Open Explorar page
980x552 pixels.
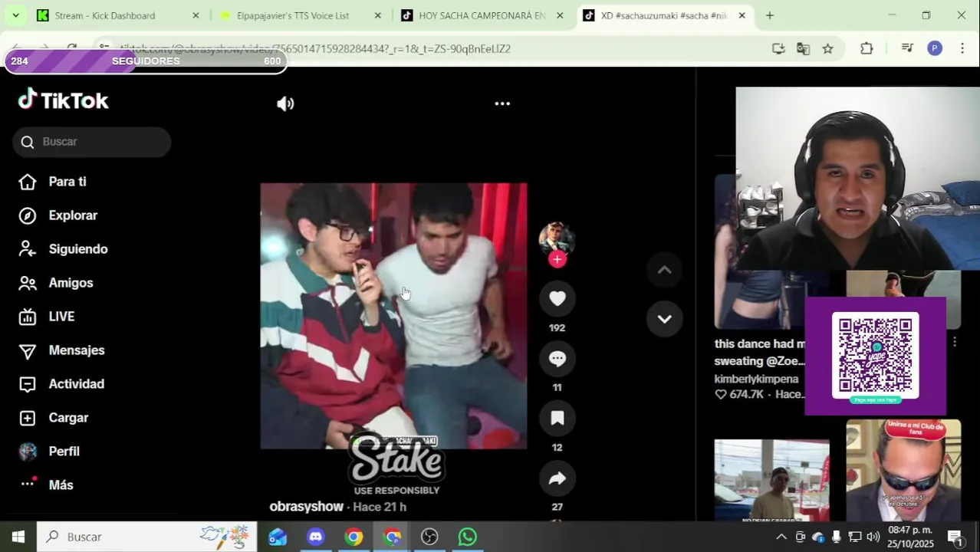73,215
